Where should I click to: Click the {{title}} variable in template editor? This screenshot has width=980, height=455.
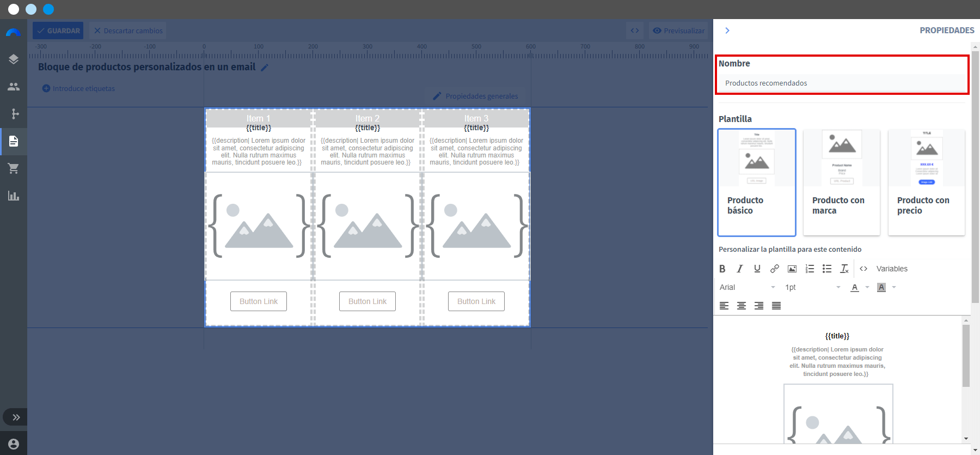coord(837,336)
